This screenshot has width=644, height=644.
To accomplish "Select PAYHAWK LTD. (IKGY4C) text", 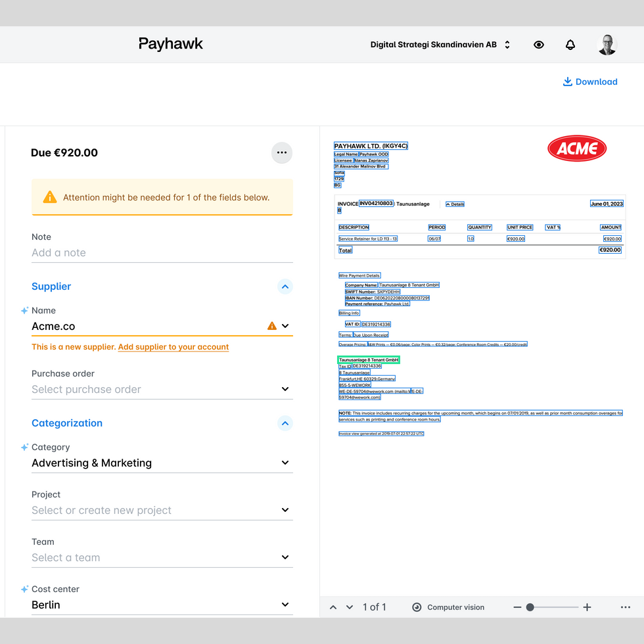I will point(371,146).
